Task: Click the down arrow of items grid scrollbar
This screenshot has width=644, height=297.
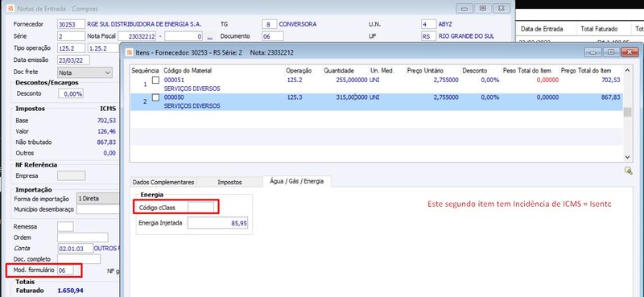Action: pyautogui.click(x=627, y=157)
